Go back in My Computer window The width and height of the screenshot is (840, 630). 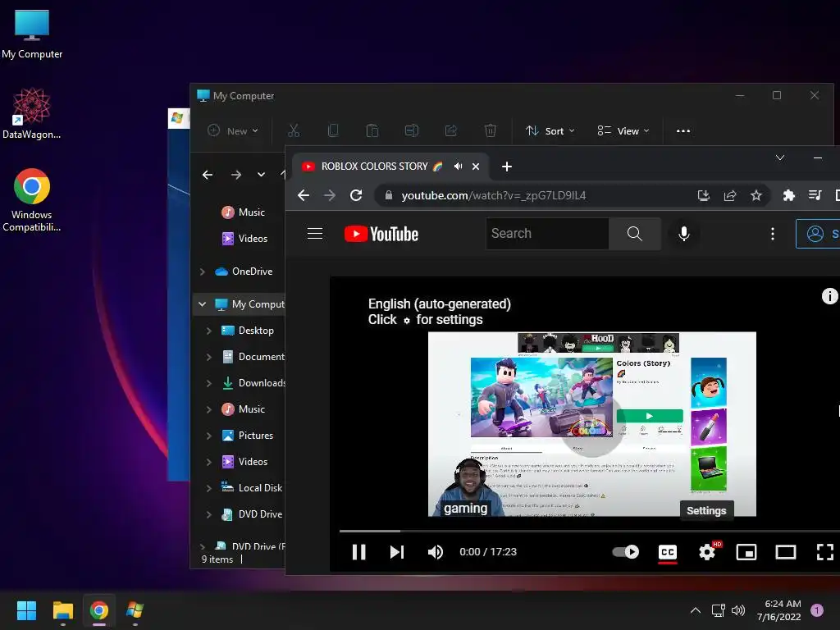(x=208, y=175)
